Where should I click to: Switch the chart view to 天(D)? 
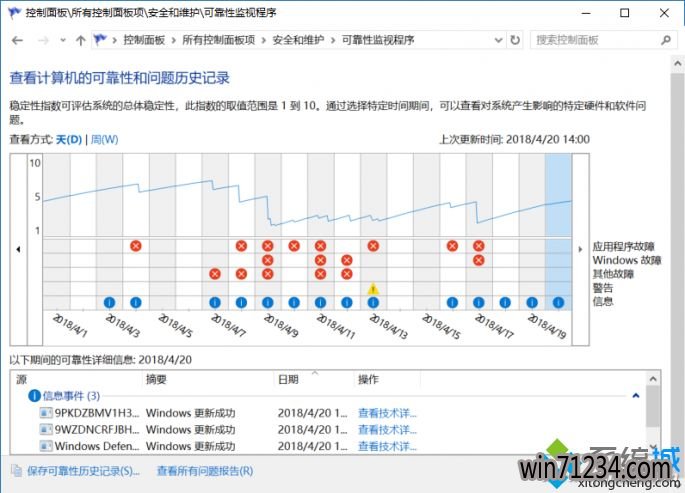(x=69, y=139)
